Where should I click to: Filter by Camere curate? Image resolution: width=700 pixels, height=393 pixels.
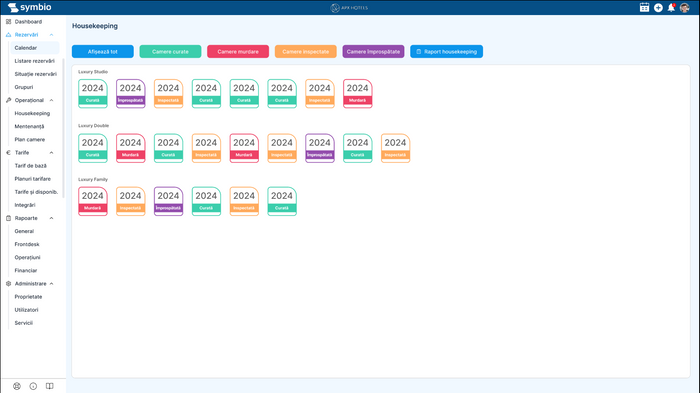tap(170, 51)
